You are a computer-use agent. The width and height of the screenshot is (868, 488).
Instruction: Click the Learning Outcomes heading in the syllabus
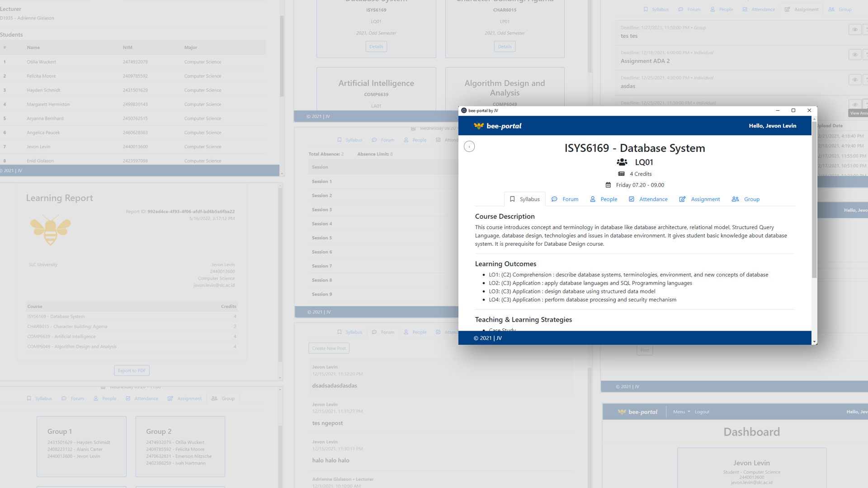point(505,264)
